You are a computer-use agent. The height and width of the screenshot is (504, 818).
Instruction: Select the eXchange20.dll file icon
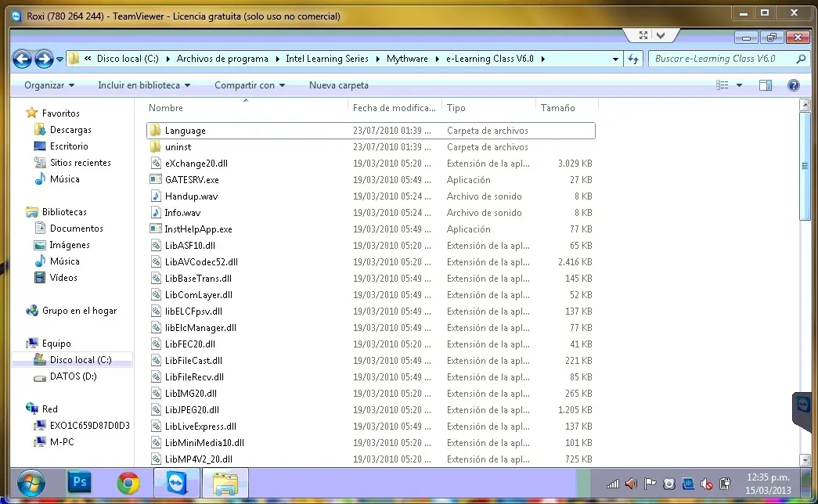coord(156,164)
